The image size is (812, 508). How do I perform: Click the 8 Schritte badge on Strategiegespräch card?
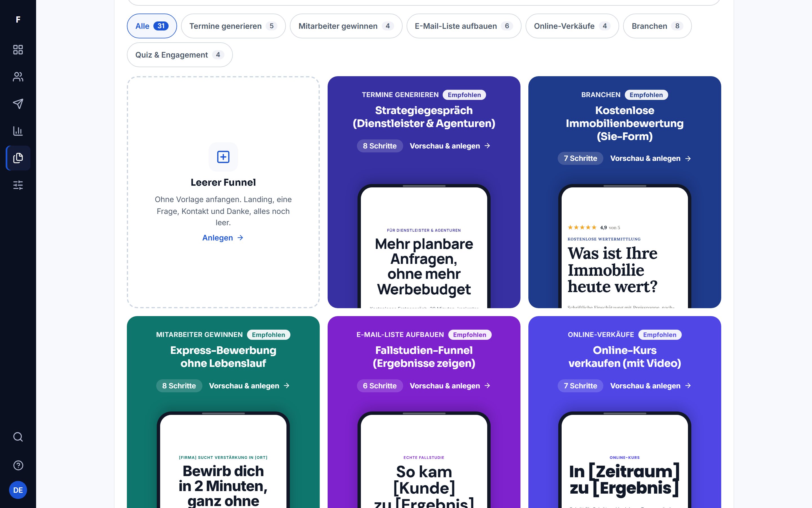pos(379,146)
